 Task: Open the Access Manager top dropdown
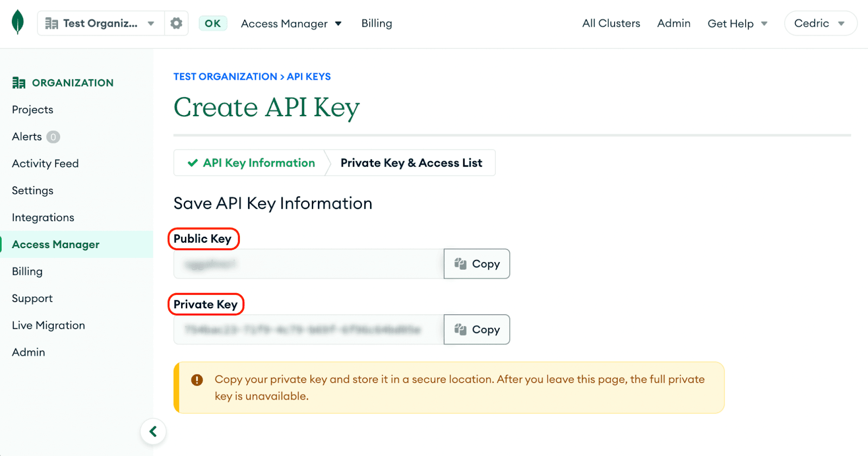click(x=291, y=23)
